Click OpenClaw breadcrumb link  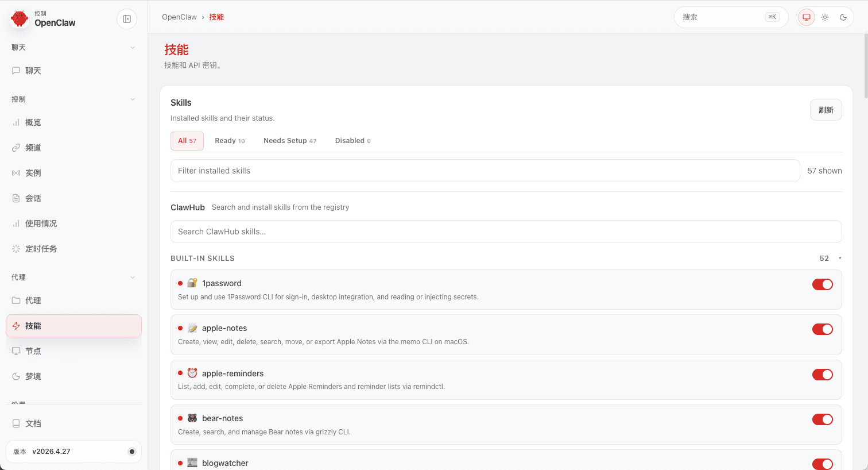coord(179,17)
